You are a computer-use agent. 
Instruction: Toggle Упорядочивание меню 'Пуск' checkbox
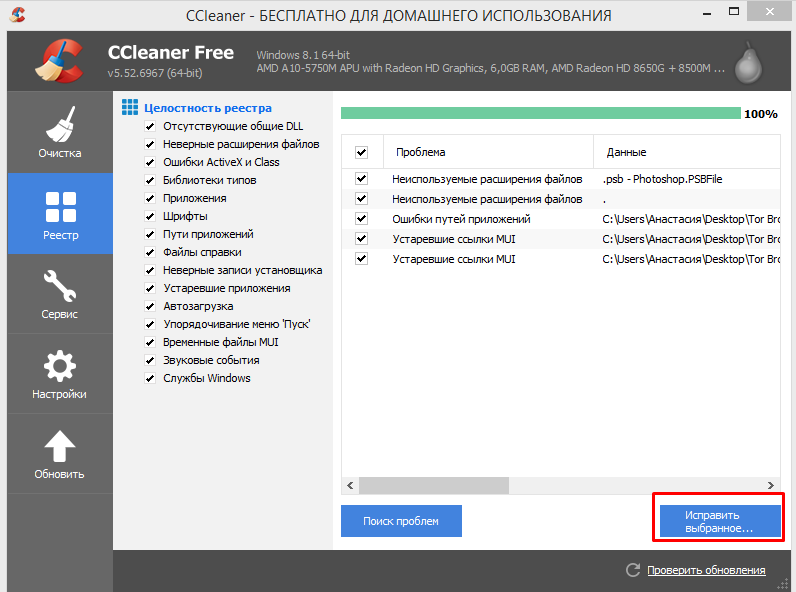point(150,324)
